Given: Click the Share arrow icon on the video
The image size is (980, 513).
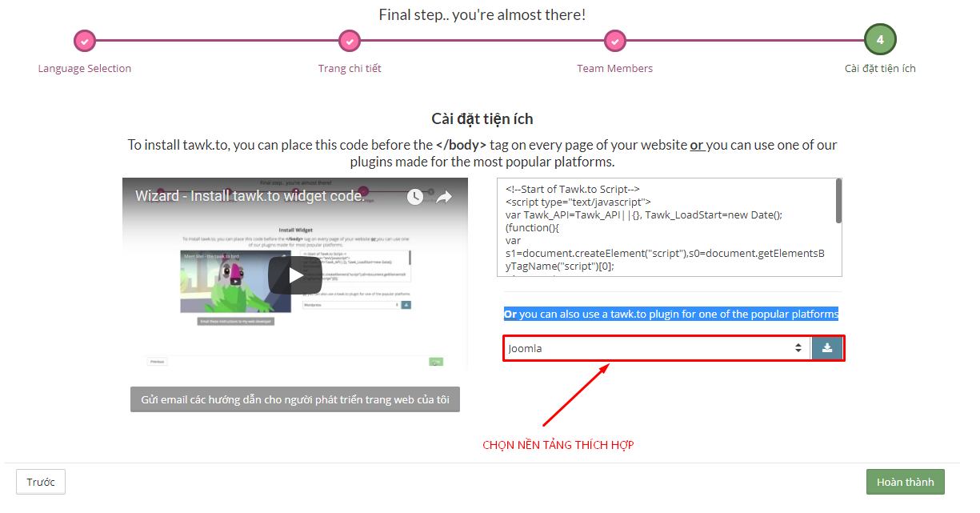Looking at the screenshot, I should pos(444,197).
